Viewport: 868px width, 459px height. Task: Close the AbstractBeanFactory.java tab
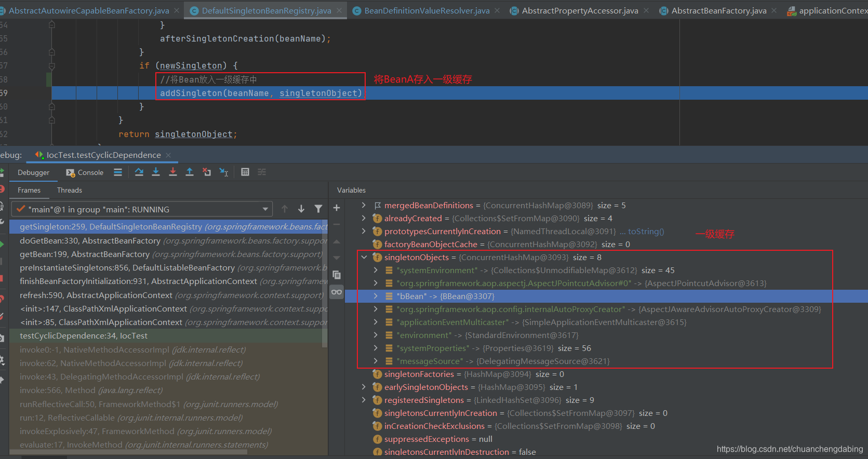774,10
